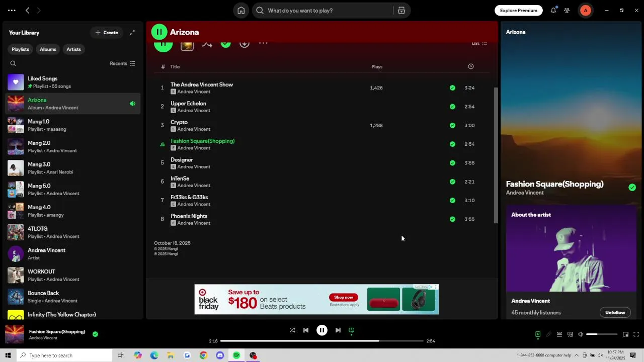This screenshot has width=644, height=362.
Task: Filter library by Artists
Action: click(x=73, y=49)
